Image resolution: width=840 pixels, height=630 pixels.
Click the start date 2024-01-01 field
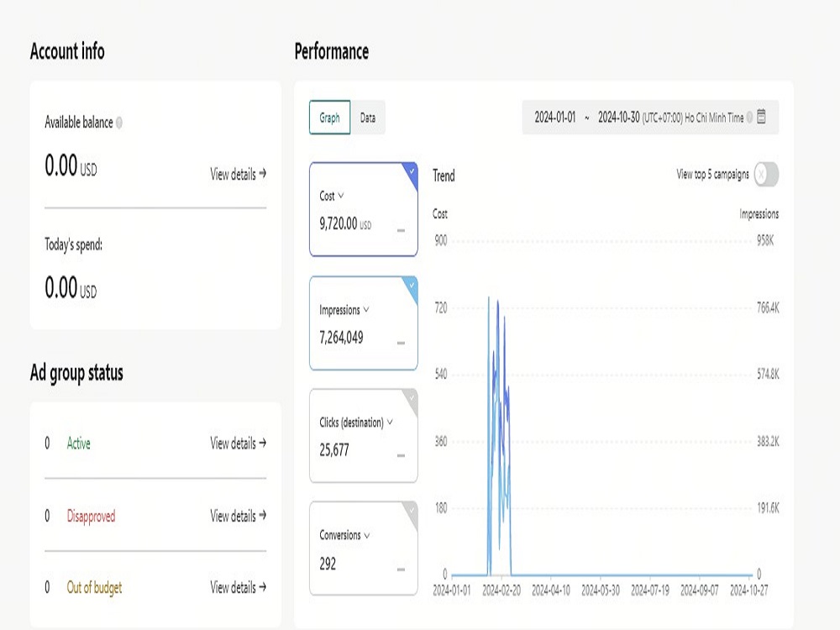555,117
